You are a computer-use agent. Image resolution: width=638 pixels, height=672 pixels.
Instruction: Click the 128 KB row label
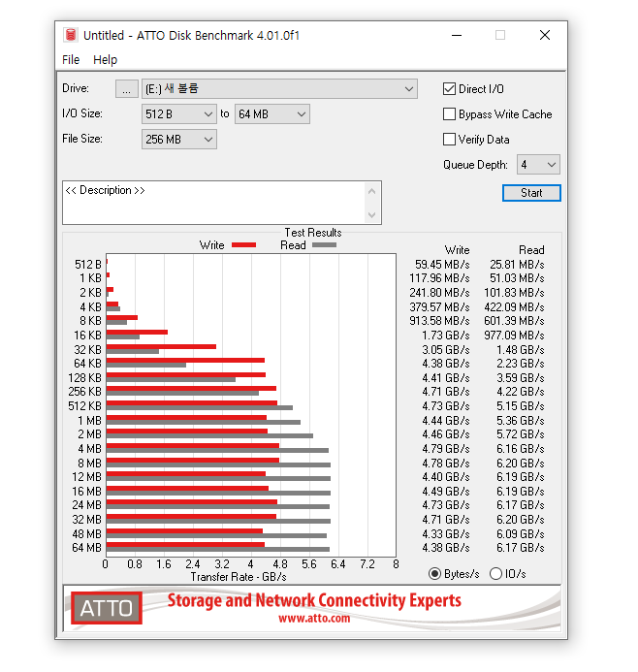(84, 378)
